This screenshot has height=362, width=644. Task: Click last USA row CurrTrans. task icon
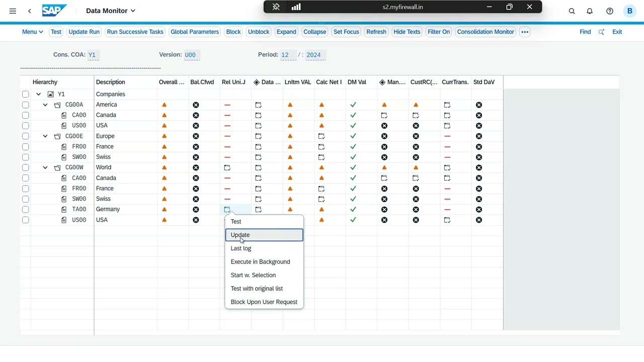point(447,220)
